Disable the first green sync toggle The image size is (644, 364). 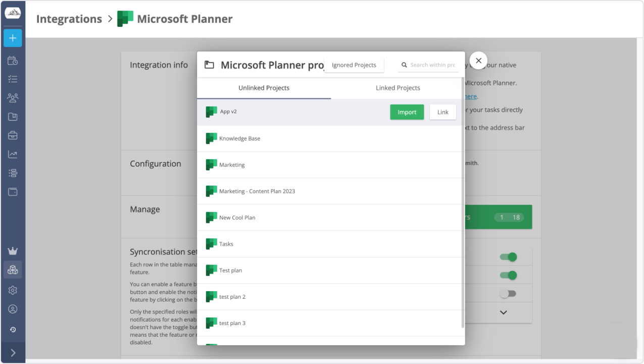coord(508,256)
